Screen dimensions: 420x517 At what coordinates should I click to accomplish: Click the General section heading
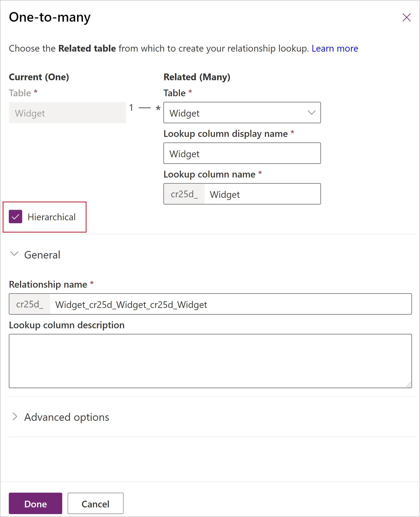42,255
